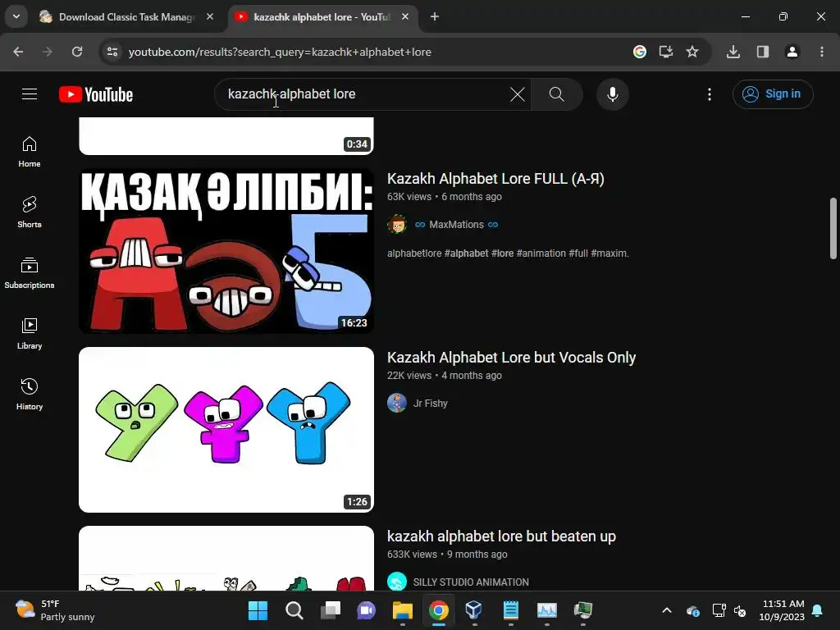This screenshot has width=840, height=630.
Task: Click Chrome icon on taskbar
Action: pos(439,610)
